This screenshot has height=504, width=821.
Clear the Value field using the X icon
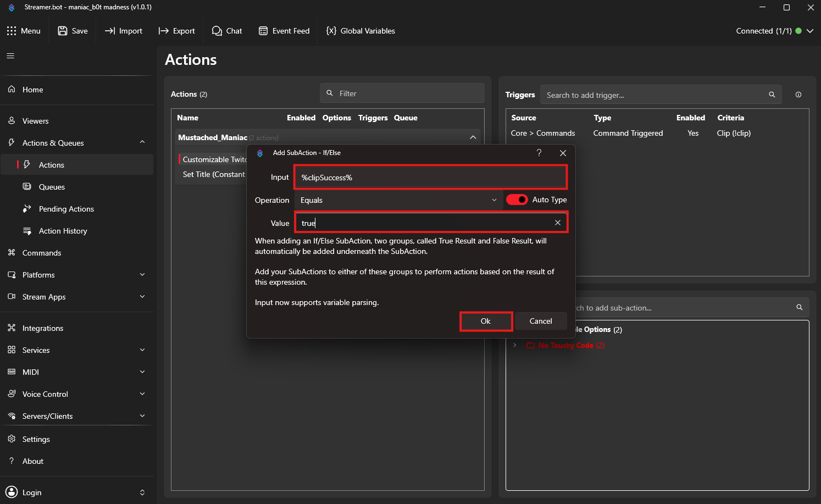(557, 223)
